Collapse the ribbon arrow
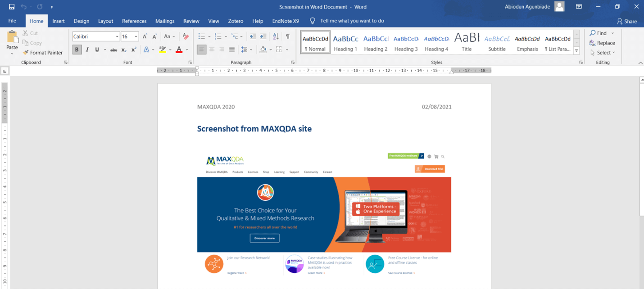Screen dimensions: 644x289 (x=640, y=63)
